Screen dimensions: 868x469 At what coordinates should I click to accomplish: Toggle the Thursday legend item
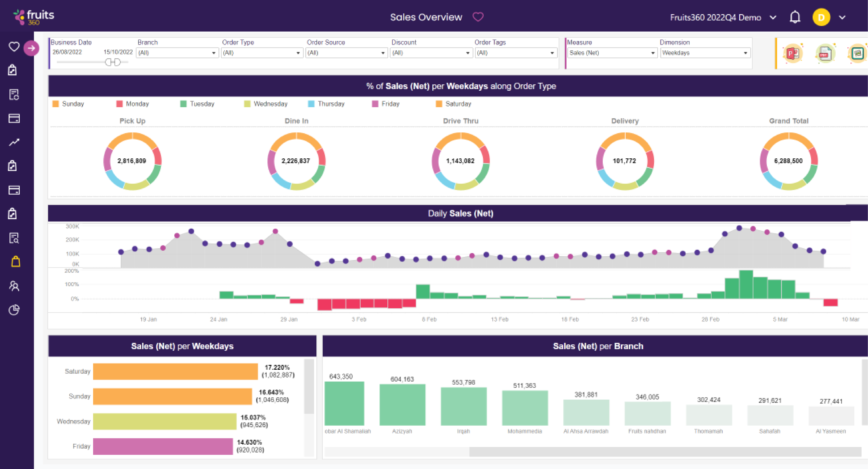pyautogui.click(x=326, y=104)
